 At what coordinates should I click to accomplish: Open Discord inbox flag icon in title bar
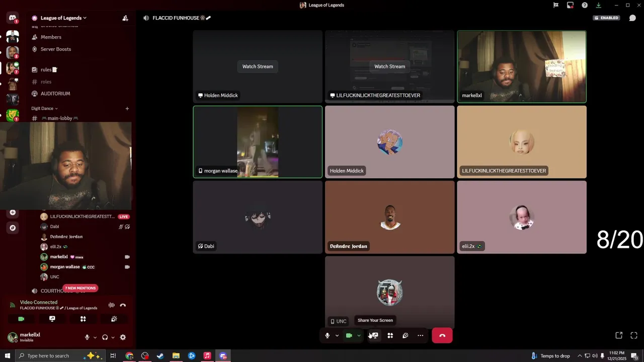556,5
